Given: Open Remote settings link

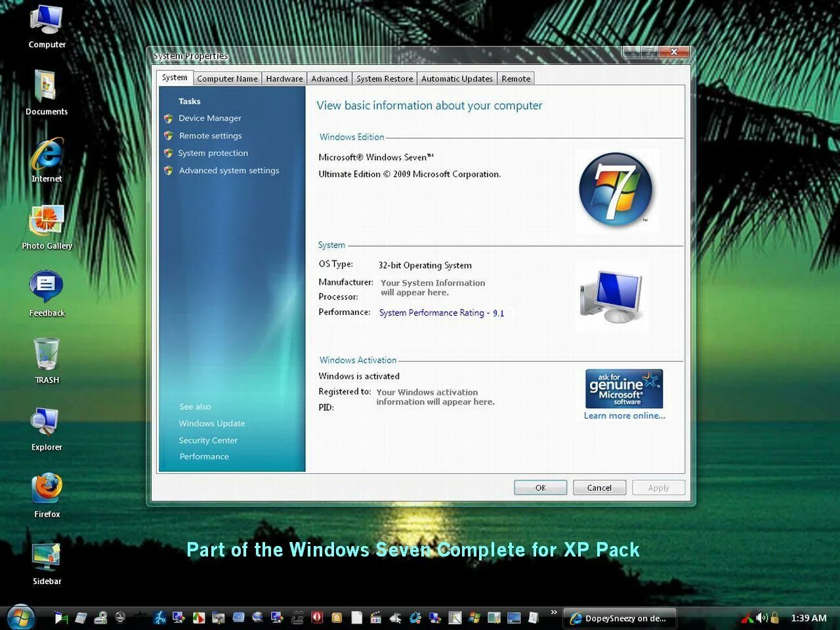Looking at the screenshot, I should [x=211, y=136].
